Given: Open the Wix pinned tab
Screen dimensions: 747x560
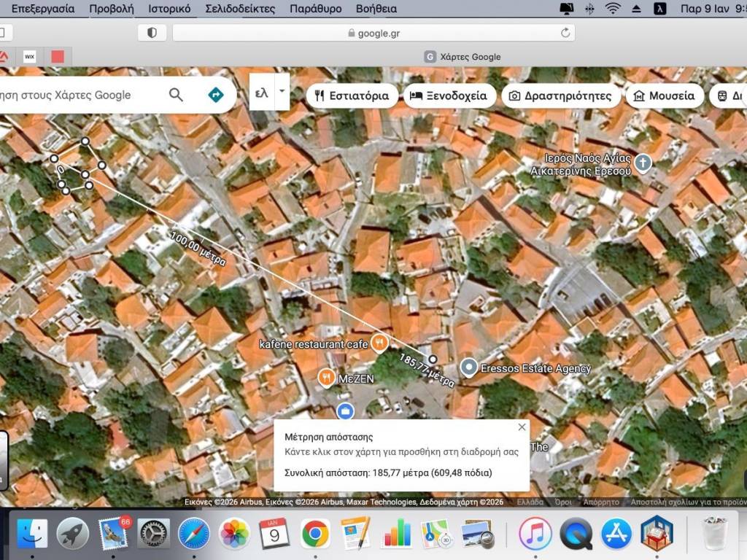Looking at the screenshot, I should [30, 56].
